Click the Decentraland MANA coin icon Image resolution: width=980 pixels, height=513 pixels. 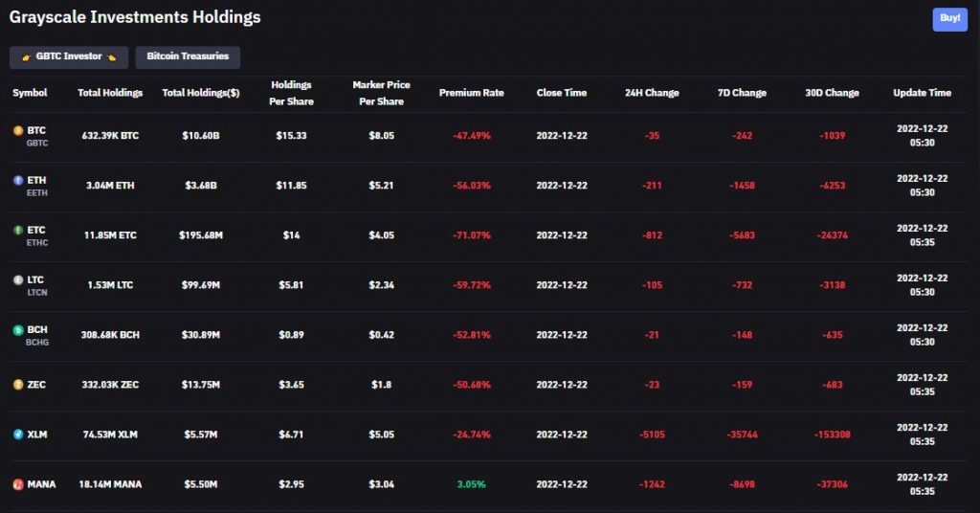pos(17,484)
